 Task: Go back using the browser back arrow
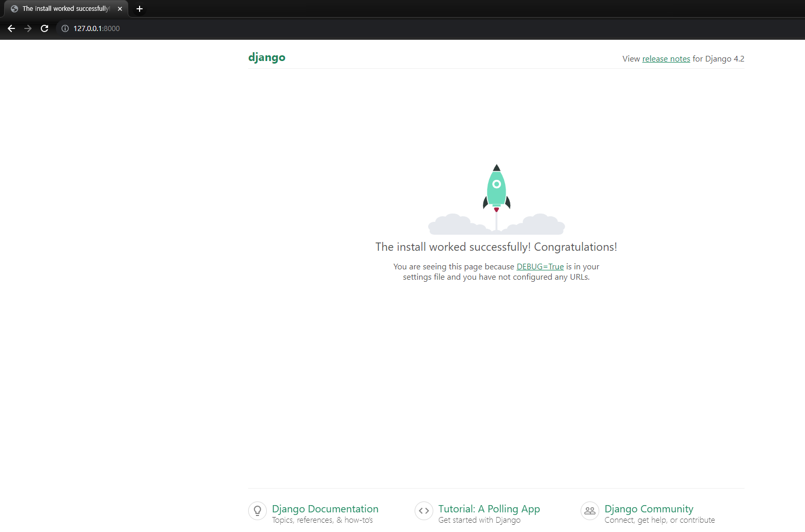pyautogui.click(x=11, y=28)
